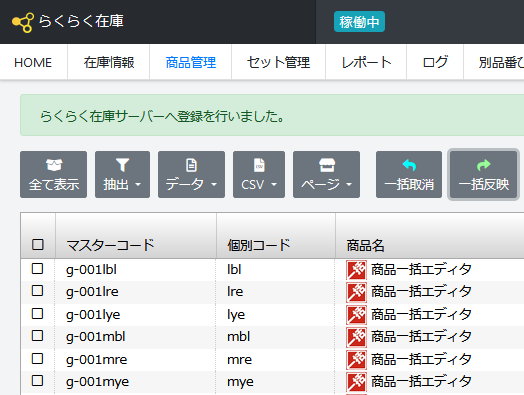Open the 商品管理 tab
Screen dimensions: 524x395
click(x=191, y=62)
